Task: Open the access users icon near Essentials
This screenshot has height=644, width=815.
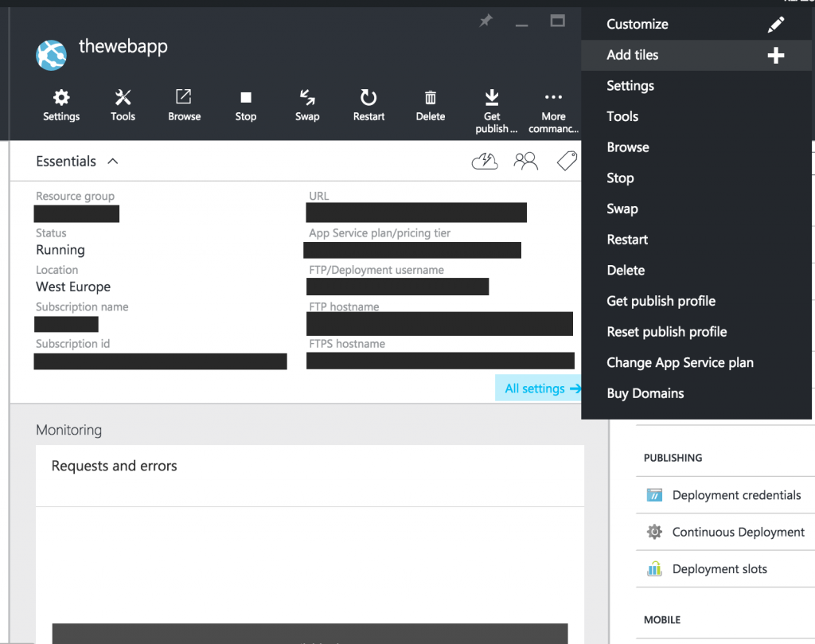Action: point(525,161)
